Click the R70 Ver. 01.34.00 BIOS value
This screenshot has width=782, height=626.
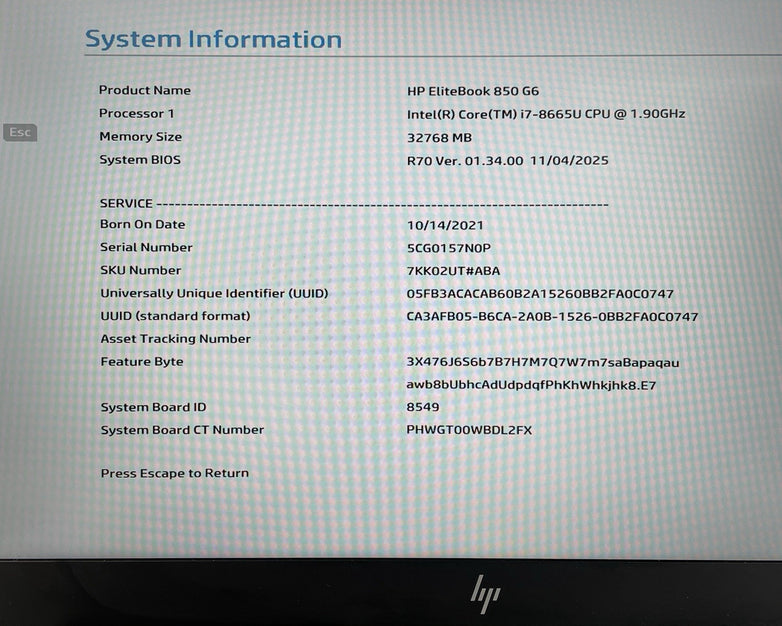508,161
